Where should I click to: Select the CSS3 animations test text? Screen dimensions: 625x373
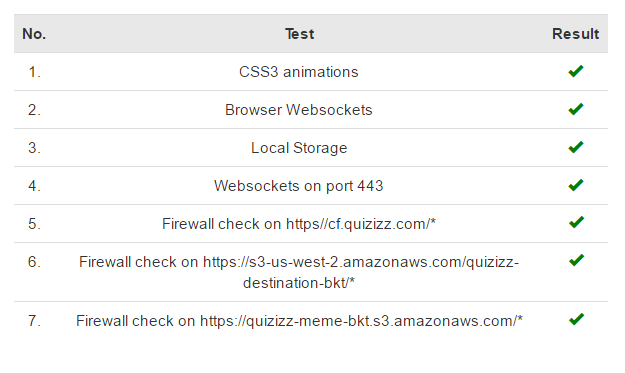pyautogui.click(x=299, y=72)
